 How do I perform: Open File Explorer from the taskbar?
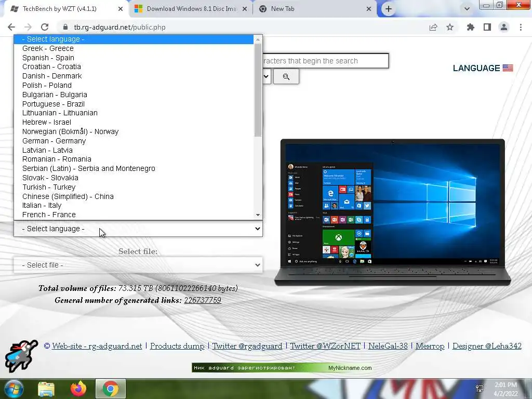click(x=46, y=389)
